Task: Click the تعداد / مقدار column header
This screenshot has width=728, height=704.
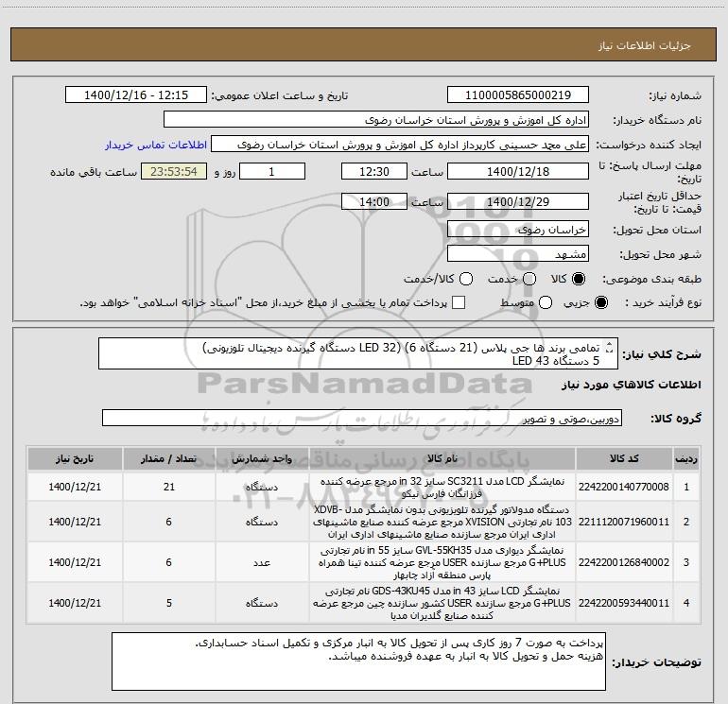Action: click(169, 458)
